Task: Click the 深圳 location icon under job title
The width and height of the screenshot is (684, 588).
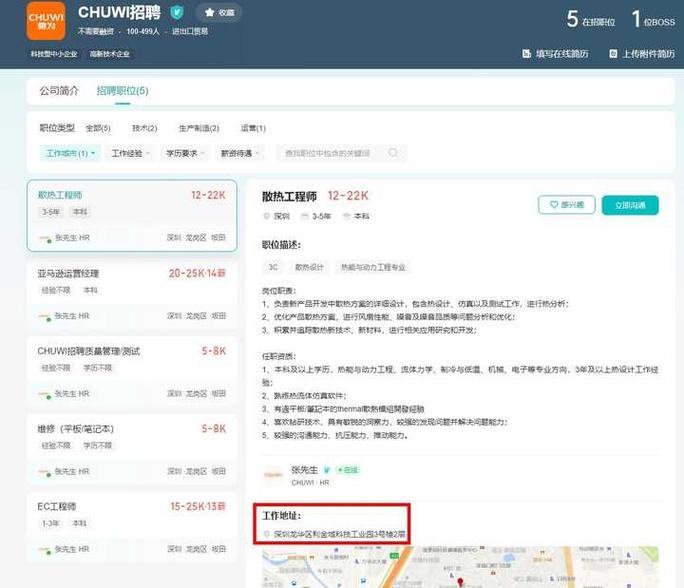Action: (x=267, y=216)
